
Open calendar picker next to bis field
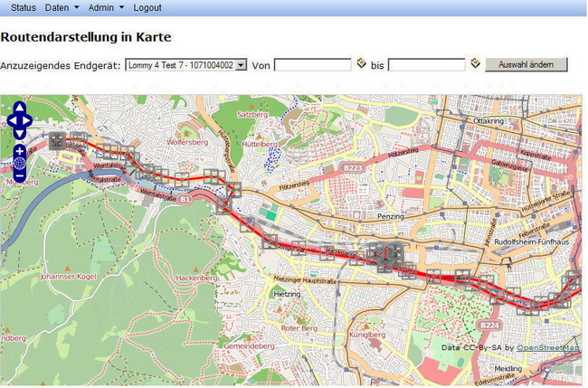475,63
